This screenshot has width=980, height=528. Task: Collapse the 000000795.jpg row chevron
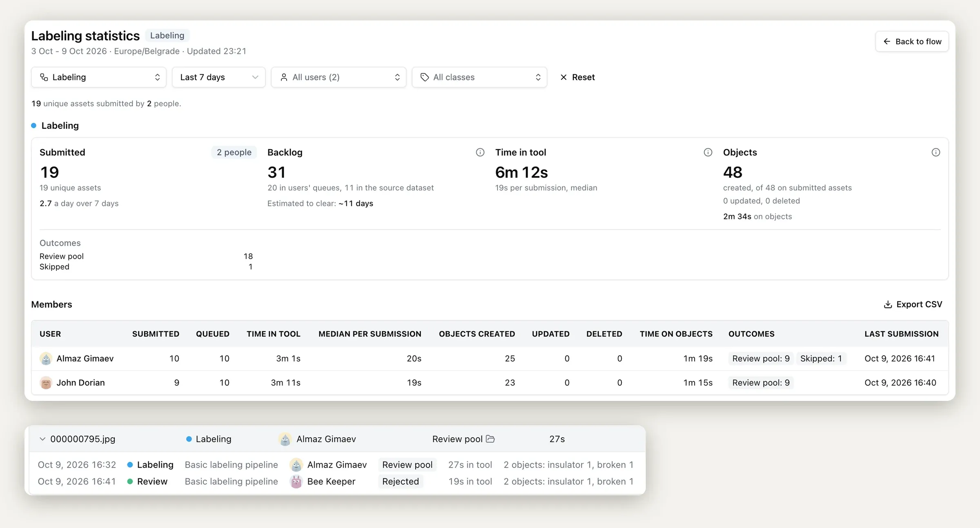click(42, 439)
